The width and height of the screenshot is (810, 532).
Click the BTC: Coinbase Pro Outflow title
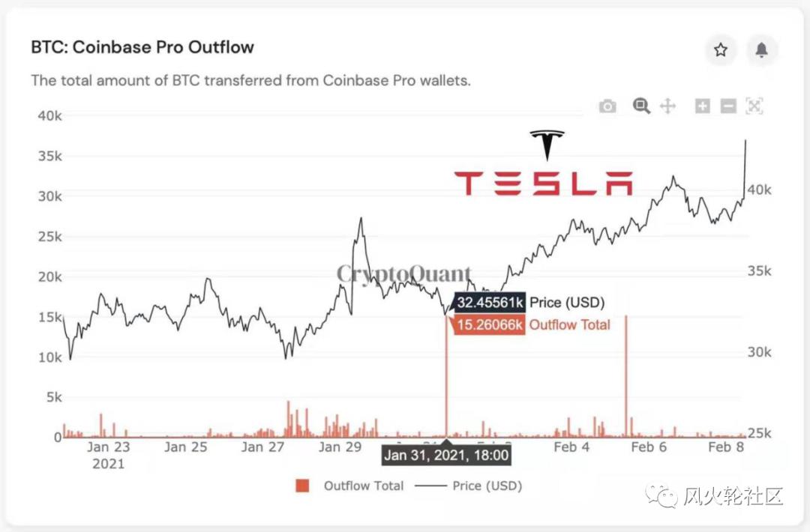point(142,47)
